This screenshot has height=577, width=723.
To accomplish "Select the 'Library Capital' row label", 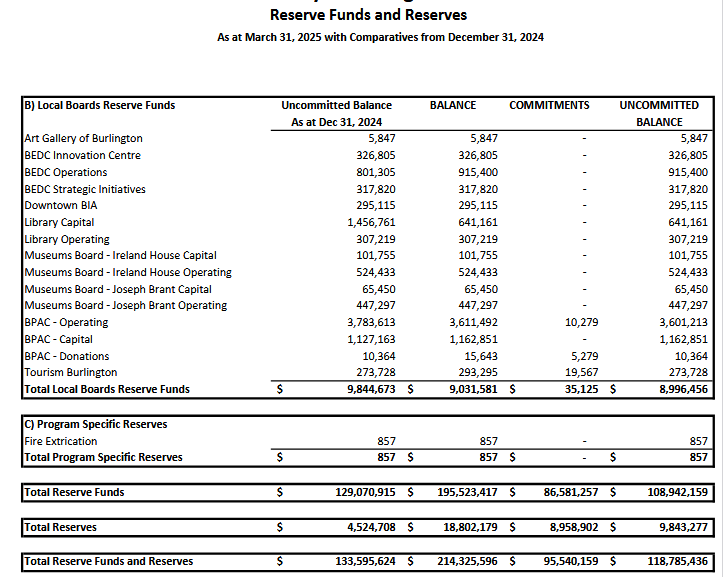I will (59, 222).
